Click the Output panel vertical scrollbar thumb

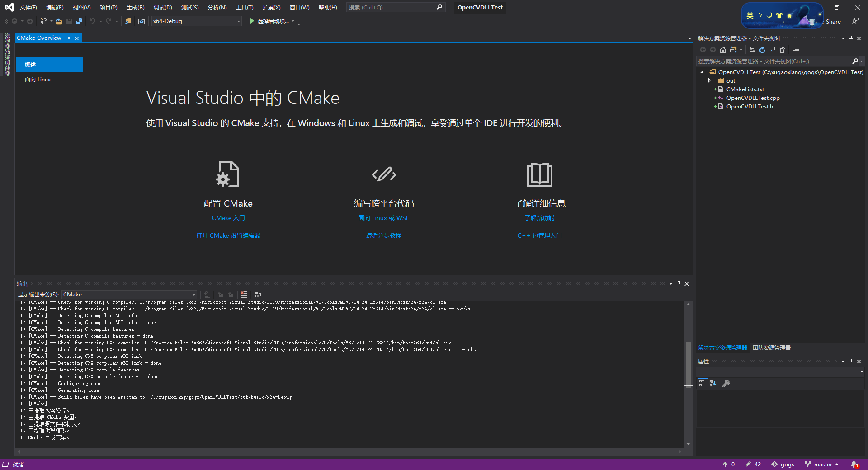click(688, 364)
